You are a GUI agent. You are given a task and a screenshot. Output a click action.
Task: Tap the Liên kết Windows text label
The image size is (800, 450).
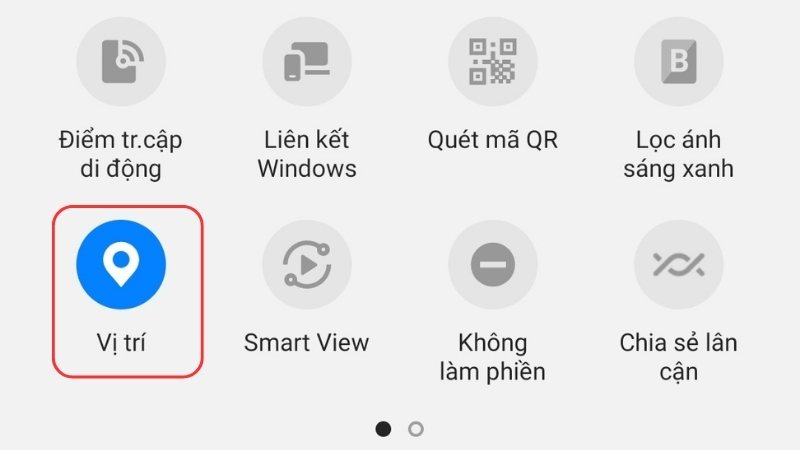point(307,154)
